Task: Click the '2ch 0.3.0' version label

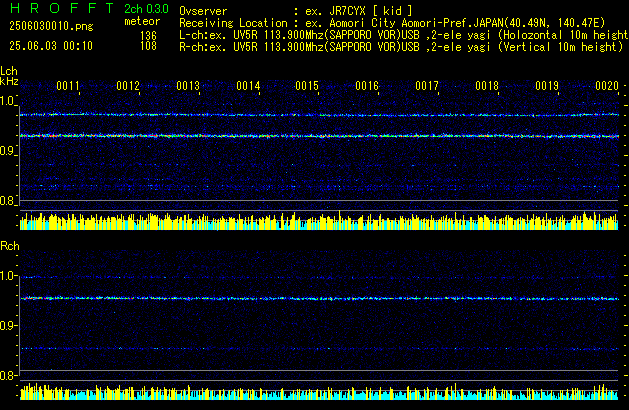Action: 146,8
